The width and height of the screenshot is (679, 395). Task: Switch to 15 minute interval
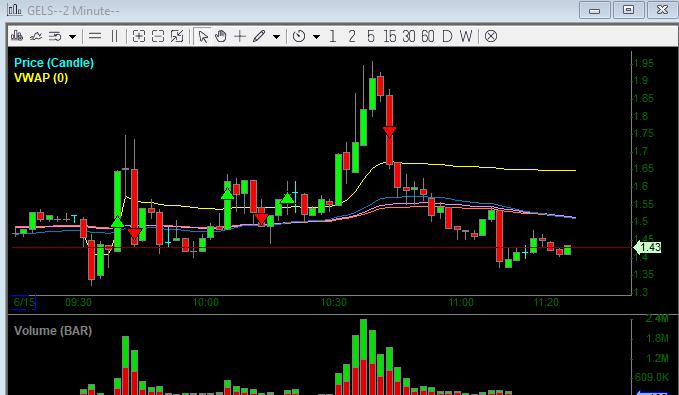[389, 36]
